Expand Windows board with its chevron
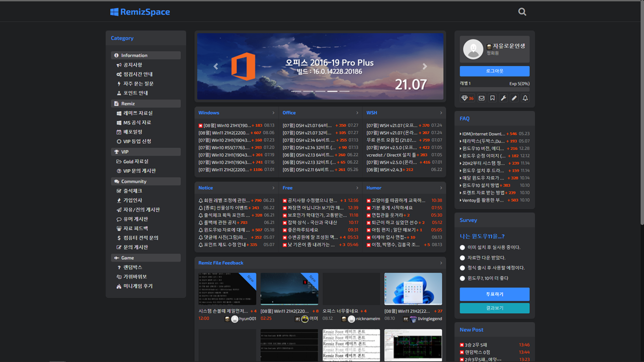The height and width of the screenshot is (362, 644). [x=274, y=113]
